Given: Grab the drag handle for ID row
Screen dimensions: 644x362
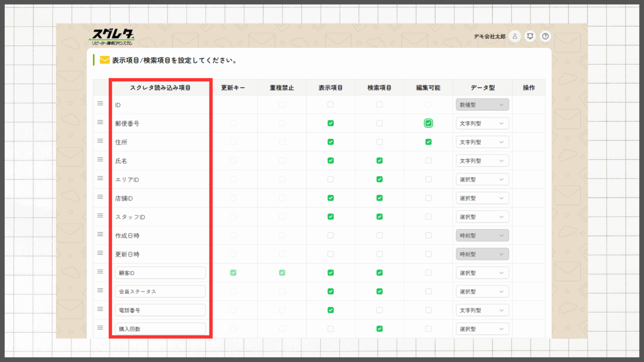Looking at the screenshot, I should coord(100,104).
